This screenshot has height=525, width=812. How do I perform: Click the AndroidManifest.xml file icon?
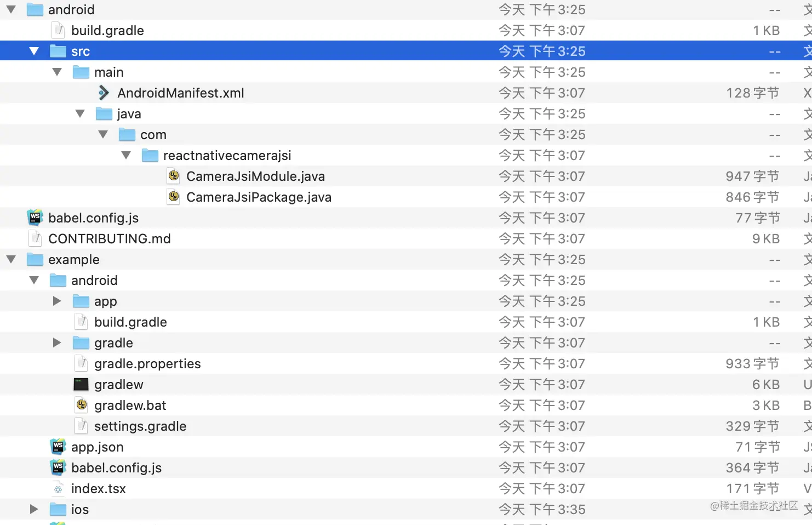pos(104,93)
